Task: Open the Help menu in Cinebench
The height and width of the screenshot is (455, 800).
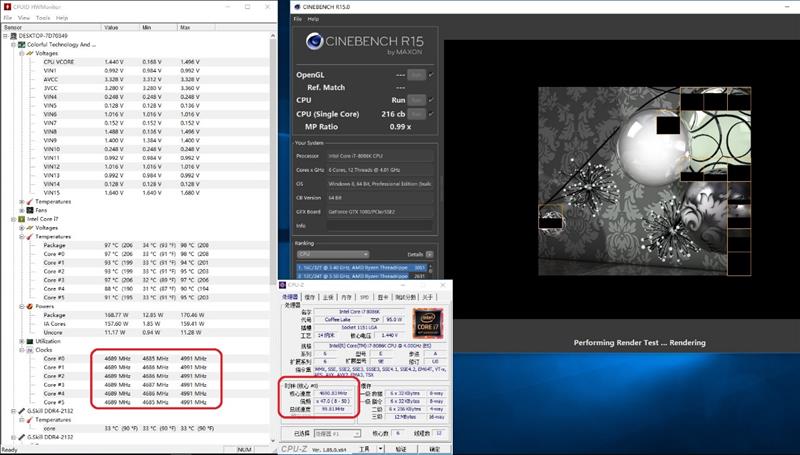Action: click(x=313, y=19)
